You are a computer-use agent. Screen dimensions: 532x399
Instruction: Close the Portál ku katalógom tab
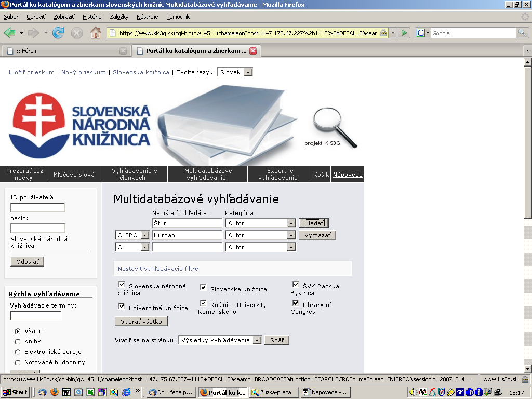(x=253, y=51)
